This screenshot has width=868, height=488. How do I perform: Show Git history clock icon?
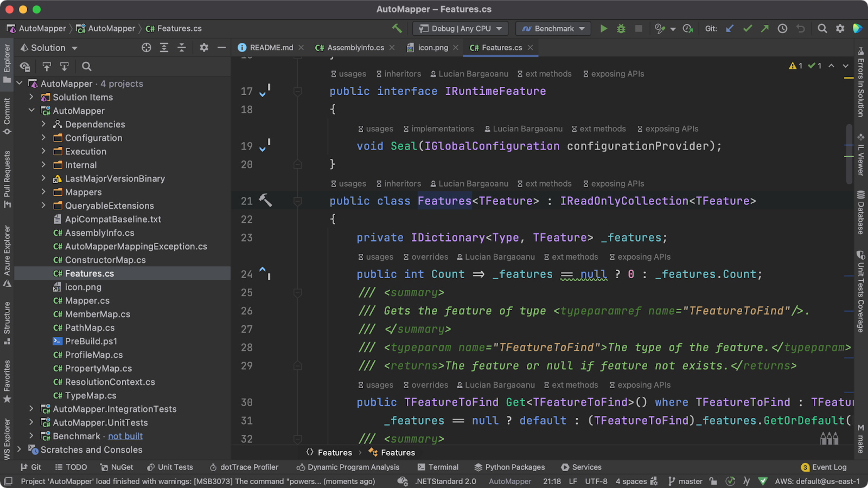click(782, 28)
